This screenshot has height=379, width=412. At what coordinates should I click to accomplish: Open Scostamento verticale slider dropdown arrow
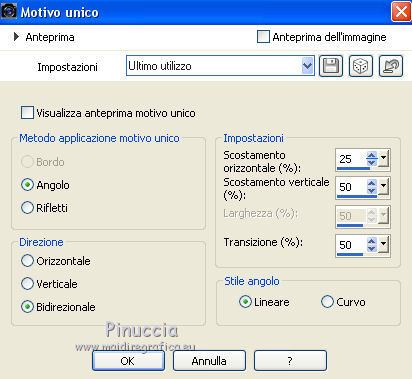tap(384, 187)
